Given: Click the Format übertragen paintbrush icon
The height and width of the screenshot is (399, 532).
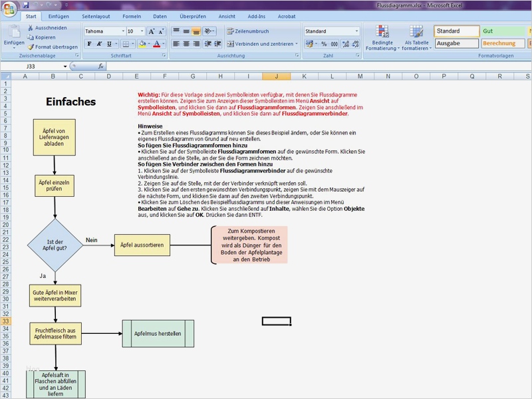Looking at the screenshot, I should 31,46.
